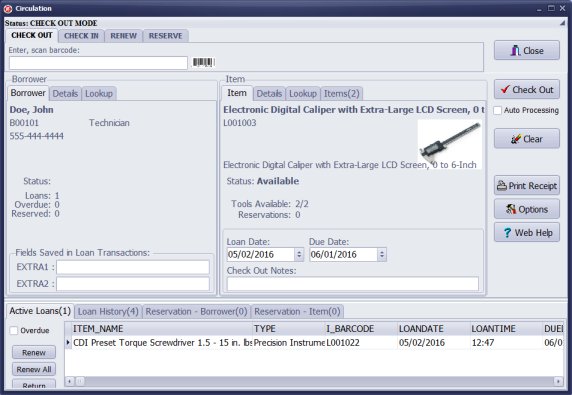Click the Check Out button
This screenshot has height=395, width=572.
coord(527,89)
